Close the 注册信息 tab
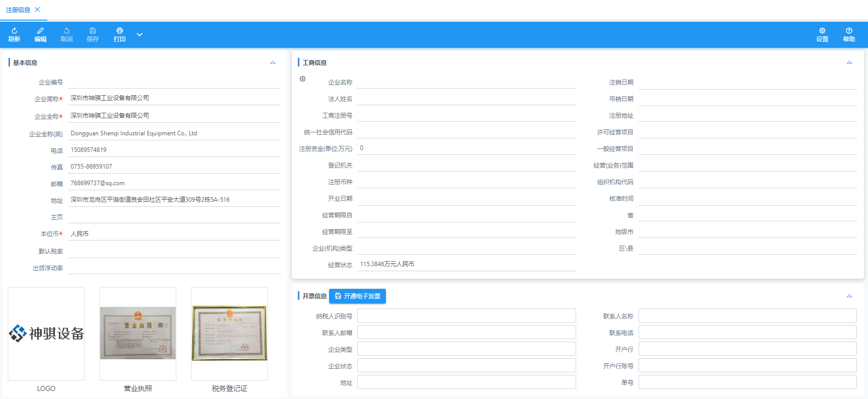The image size is (868, 399). (x=37, y=10)
